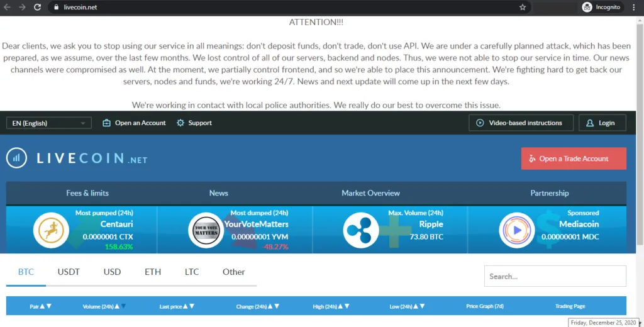Sort Low (24h) ascending with up arrow
Image resolution: width=644 pixels, height=327 pixels.
tap(416, 306)
